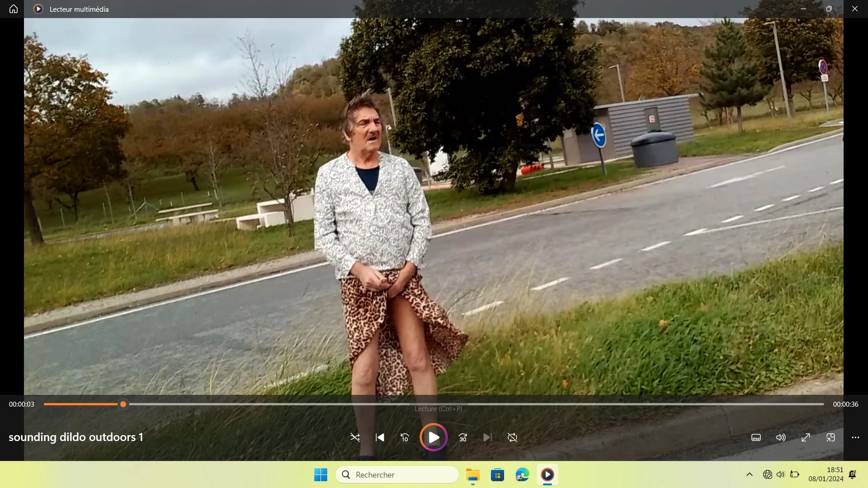Toggle shuffle playback icon
868x488 pixels.
tap(355, 437)
